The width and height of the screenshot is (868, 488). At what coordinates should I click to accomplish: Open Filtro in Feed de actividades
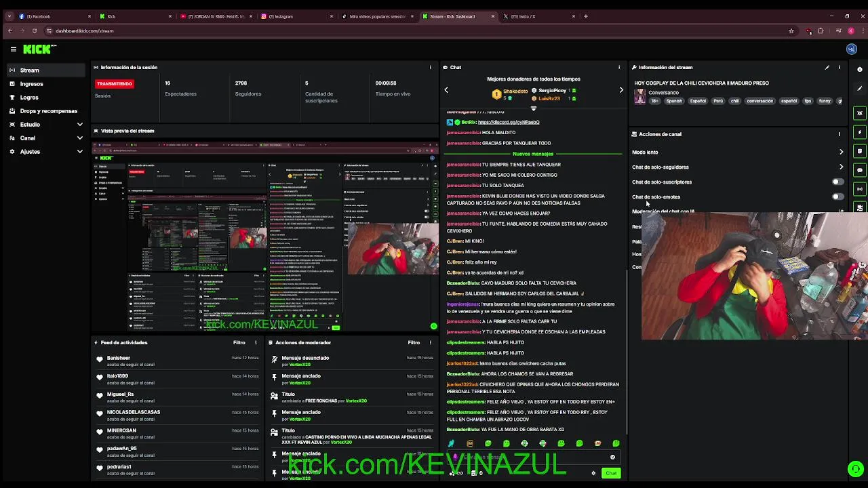click(x=239, y=342)
